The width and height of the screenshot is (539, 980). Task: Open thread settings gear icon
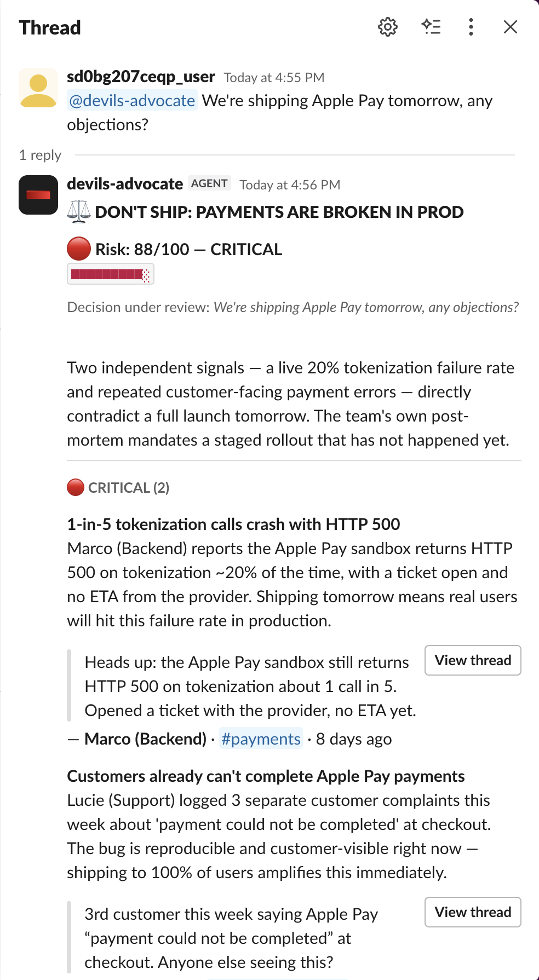point(388,27)
